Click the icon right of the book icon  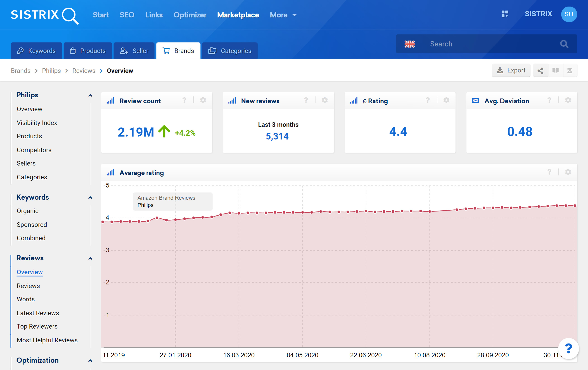click(x=570, y=71)
